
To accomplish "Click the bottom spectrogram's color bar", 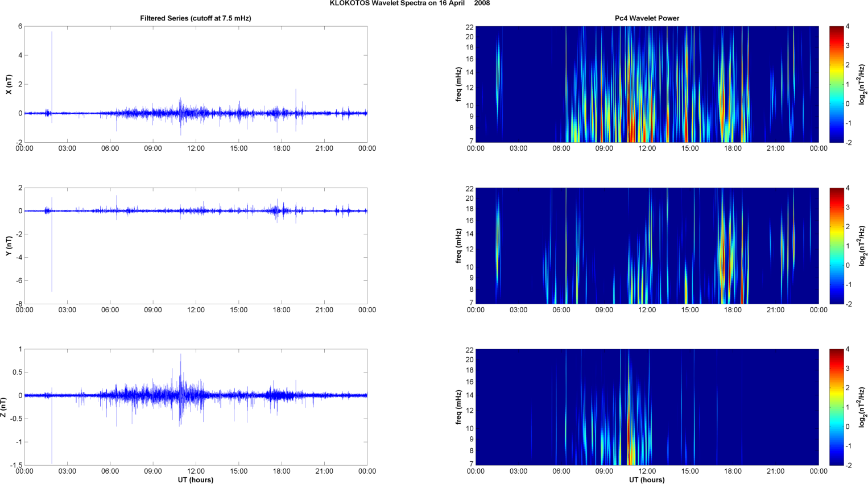I will (836, 407).
